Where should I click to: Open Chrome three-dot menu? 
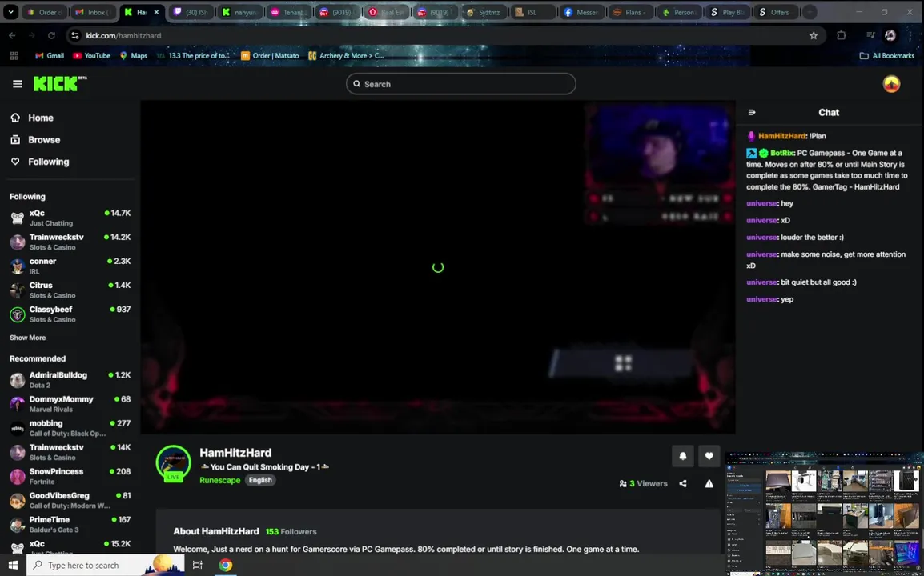click(911, 35)
